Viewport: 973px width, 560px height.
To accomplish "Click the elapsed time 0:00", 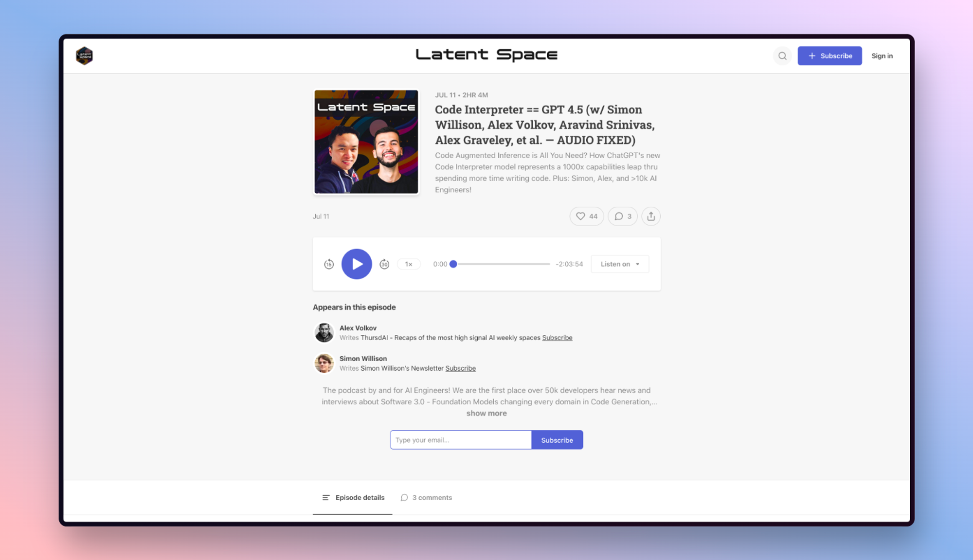I will [440, 264].
